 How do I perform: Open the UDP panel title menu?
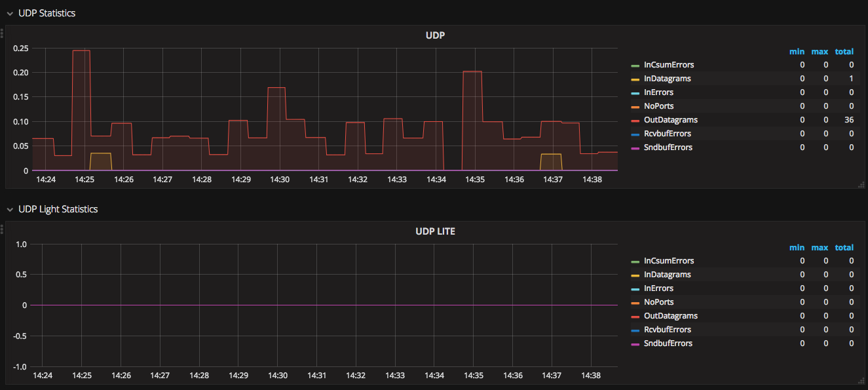coord(435,35)
